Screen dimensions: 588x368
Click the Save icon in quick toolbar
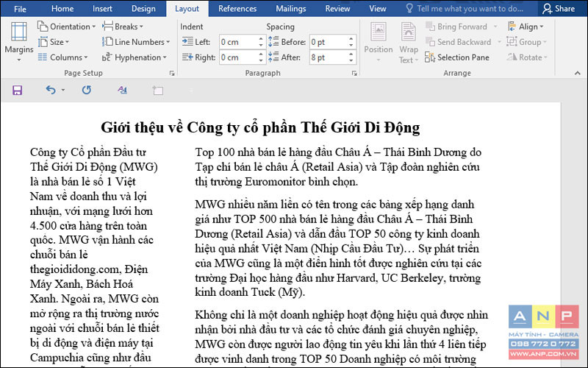17,90
